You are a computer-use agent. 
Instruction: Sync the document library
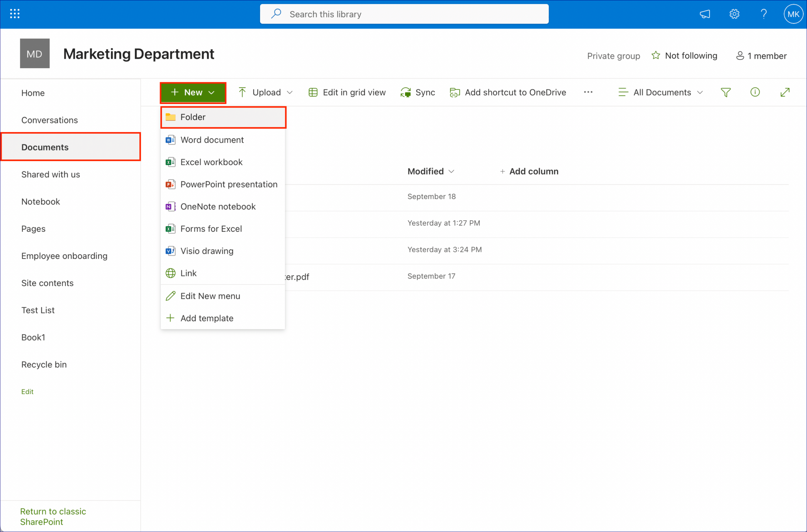click(x=418, y=92)
